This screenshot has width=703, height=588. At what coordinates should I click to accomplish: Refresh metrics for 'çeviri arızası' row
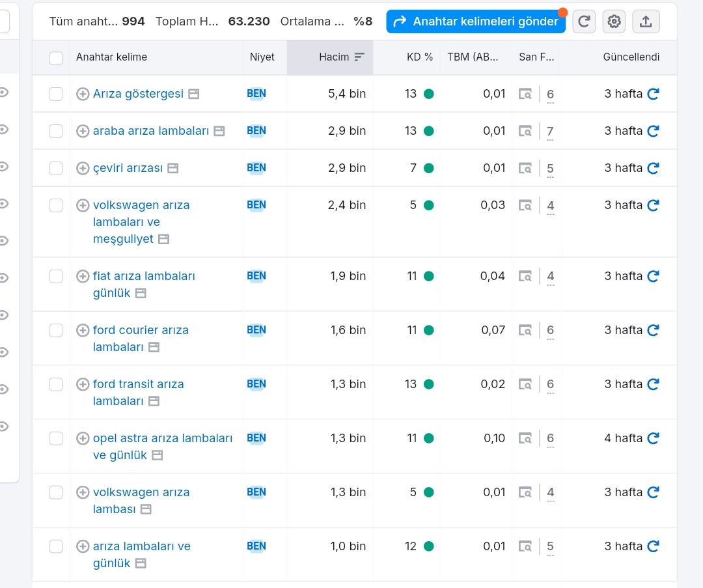[654, 168]
